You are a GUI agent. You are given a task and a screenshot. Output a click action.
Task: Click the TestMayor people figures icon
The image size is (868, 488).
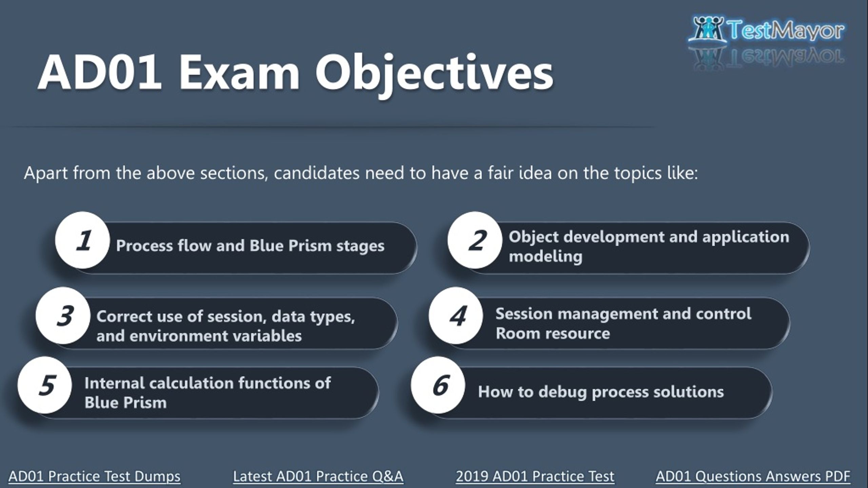[708, 29]
